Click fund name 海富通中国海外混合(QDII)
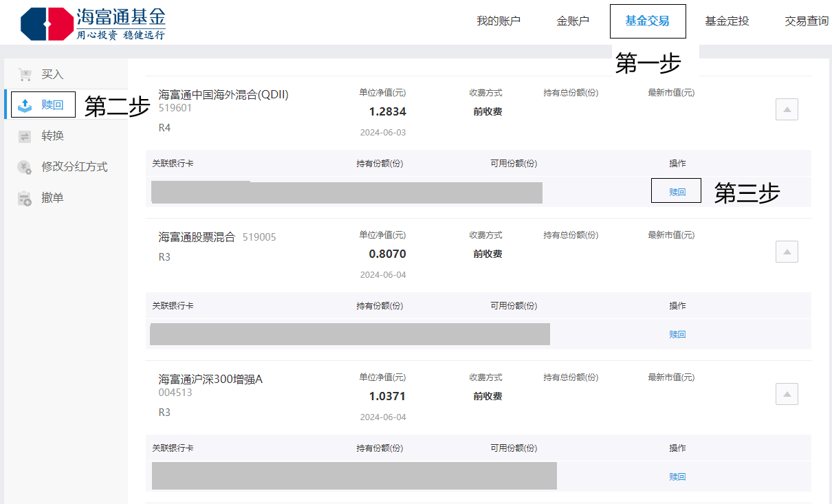 223,95
